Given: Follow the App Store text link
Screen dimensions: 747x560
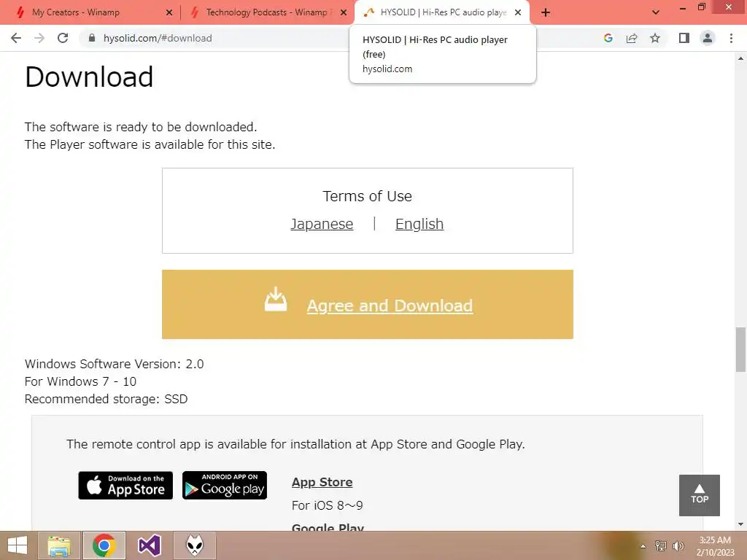Looking at the screenshot, I should click(x=322, y=483).
